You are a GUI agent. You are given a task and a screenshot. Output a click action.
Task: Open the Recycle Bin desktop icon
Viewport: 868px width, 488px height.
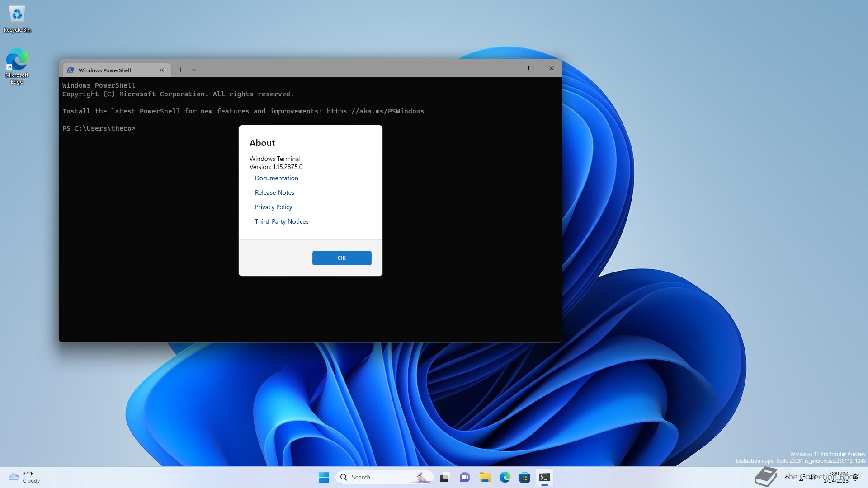[17, 19]
